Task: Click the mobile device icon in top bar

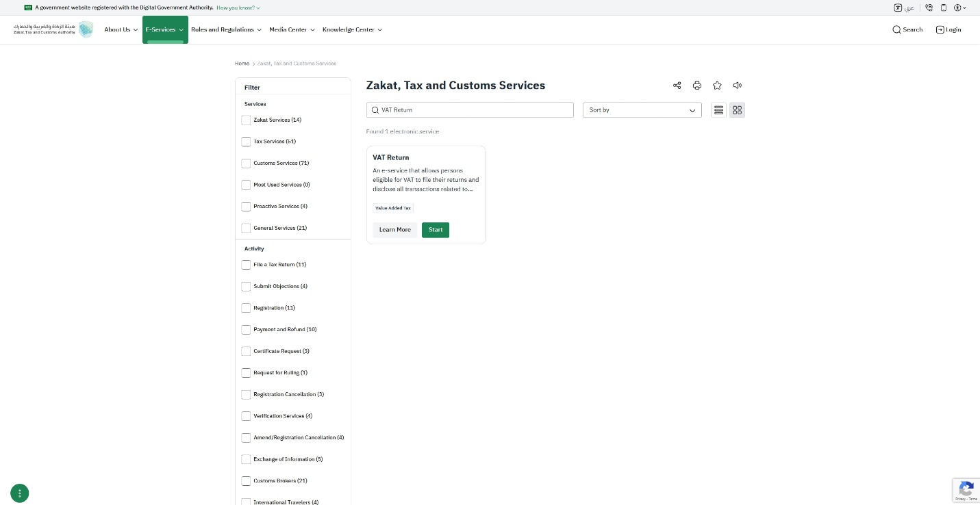Action: [944, 8]
